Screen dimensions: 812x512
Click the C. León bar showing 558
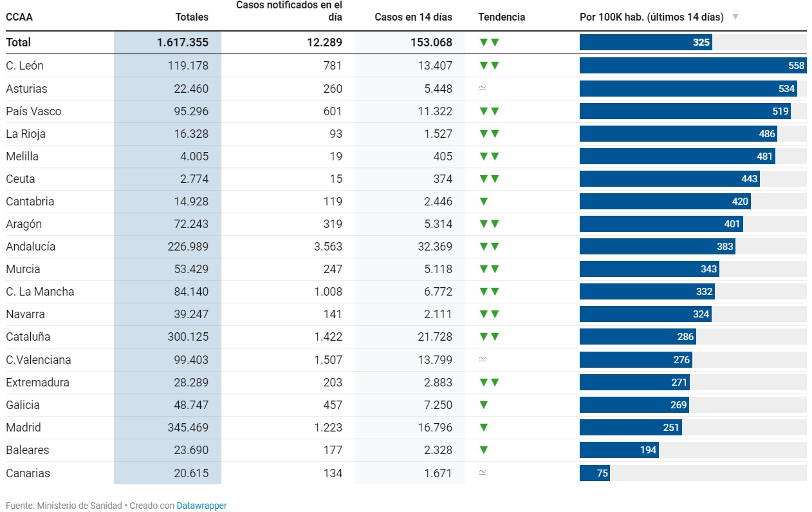coord(692,66)
